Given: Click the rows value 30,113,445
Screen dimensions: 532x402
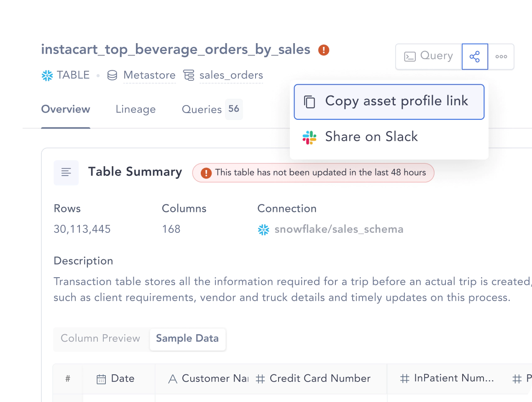Looking at the screenshot, I should click(x=82, y=229).
